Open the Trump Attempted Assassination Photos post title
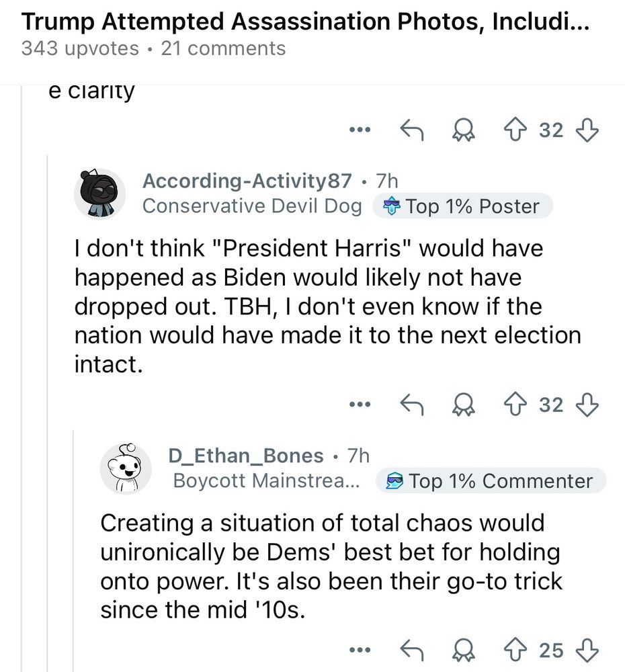 [x=306, y=22]
